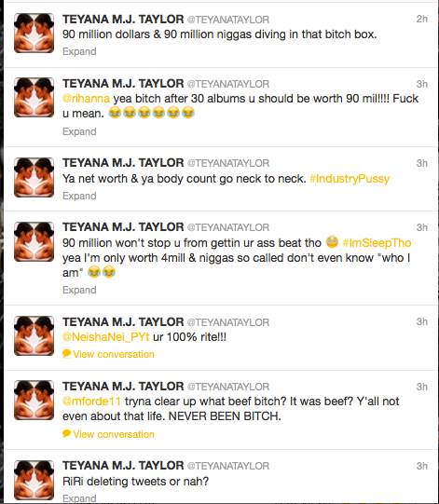Click the speech bubble icon beside @NeishaNei_PYt reply
This screenshot has width=439, height=504.
click(66, 354)
